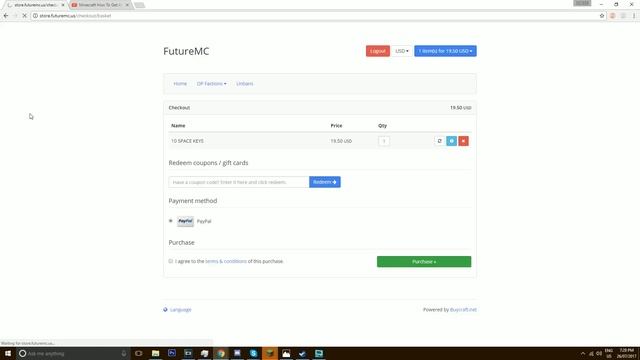Stop the page from loading

coord(24,16)
